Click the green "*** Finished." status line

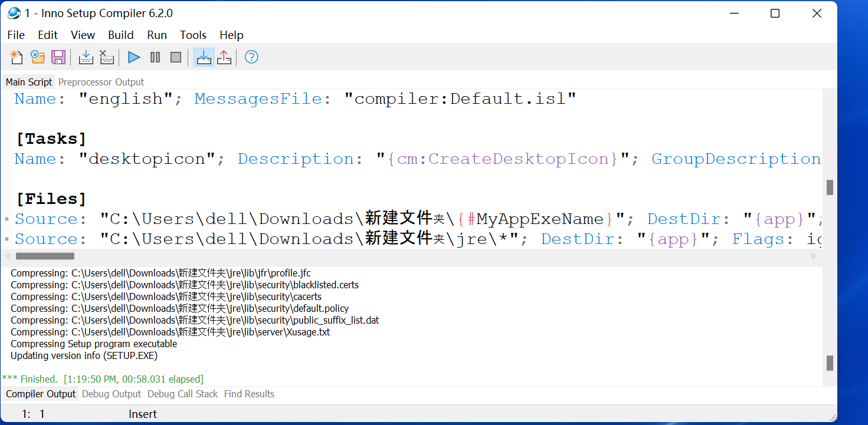tap(103, 379)
